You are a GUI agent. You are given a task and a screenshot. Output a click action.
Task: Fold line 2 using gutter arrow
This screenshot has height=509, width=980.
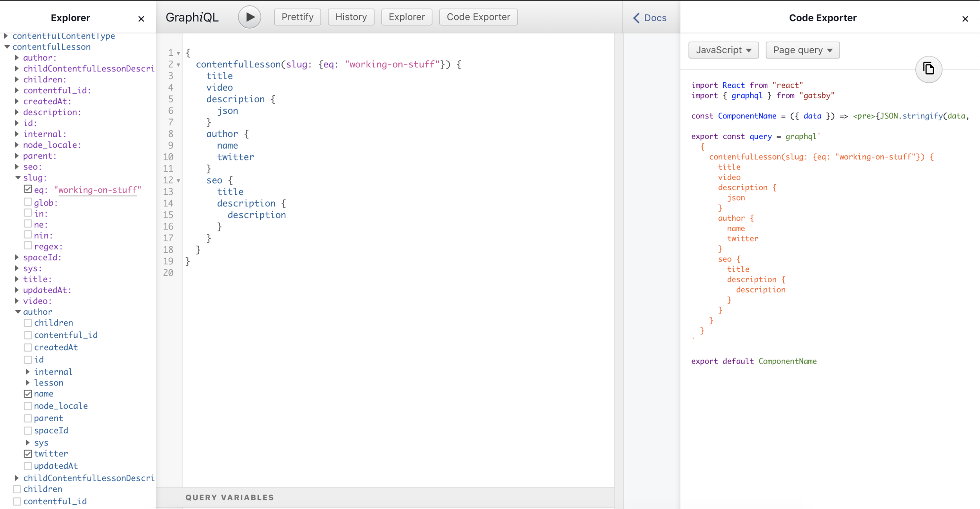pyautogui.click(x=178, y=65)
